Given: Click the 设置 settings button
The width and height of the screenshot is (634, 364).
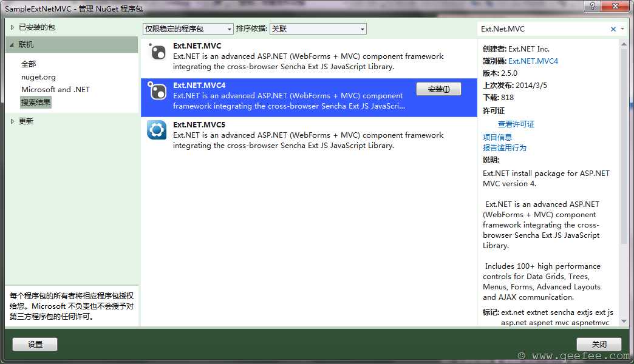Looking at the screenshot, I should tap(35, 344).
